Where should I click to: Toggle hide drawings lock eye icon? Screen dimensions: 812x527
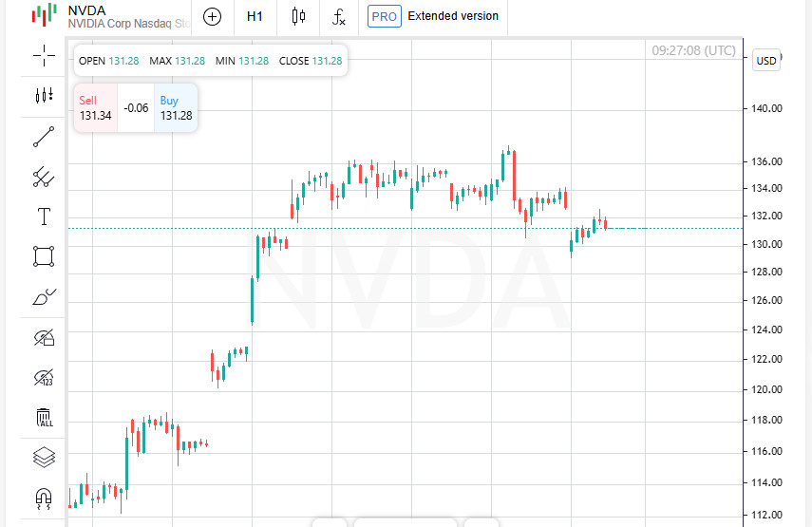[44, 337]
